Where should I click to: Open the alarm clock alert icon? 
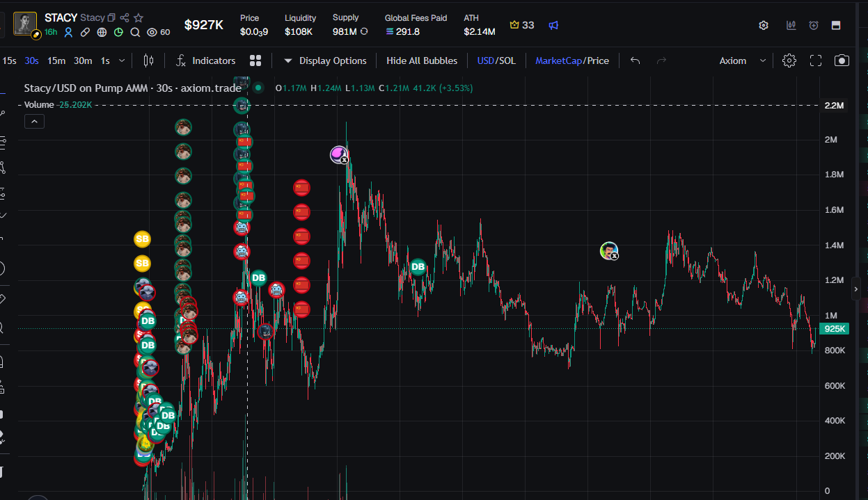tap(814, 25)
